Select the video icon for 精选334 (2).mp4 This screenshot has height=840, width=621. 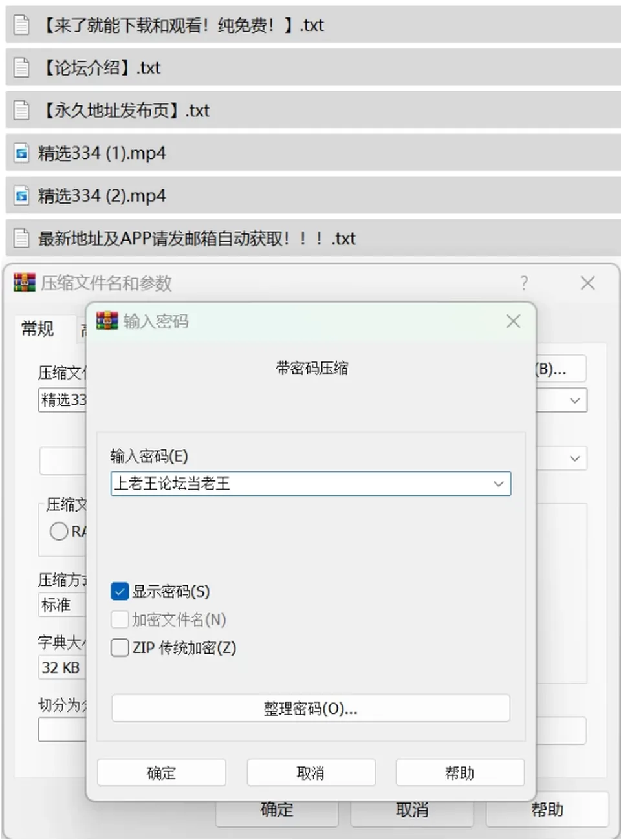tap(21, 195)
